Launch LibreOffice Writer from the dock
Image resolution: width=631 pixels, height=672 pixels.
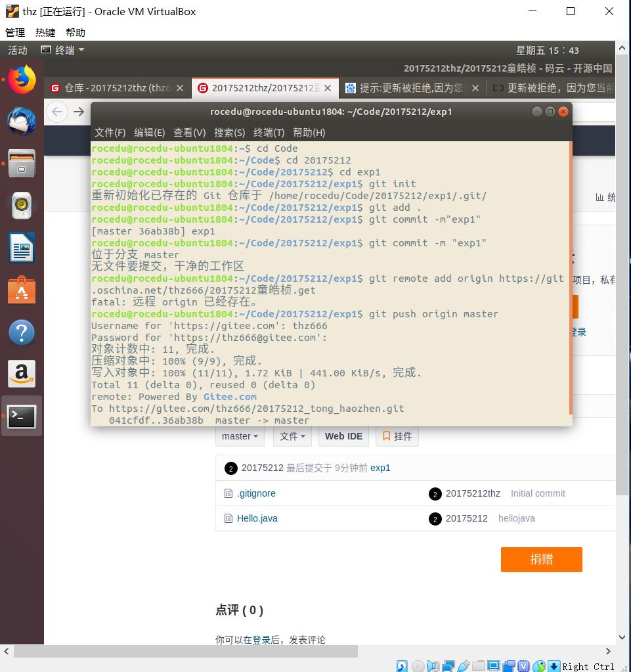click(x=22, y=247)
